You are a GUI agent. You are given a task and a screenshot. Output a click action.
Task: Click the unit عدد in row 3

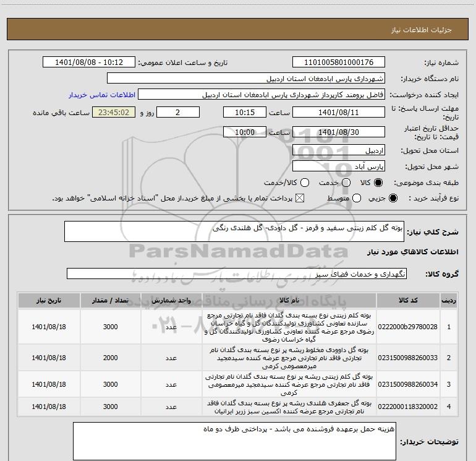click(x=171, y=385)
